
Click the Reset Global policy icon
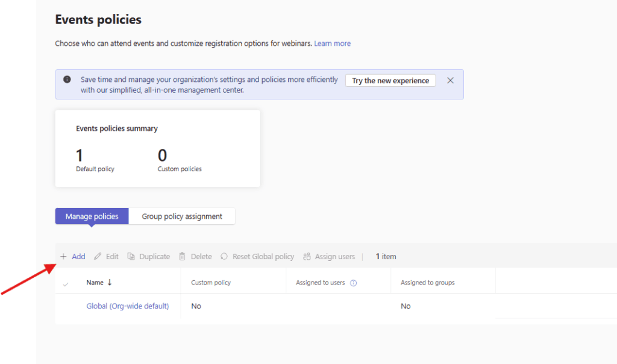[x=224, y=257]
